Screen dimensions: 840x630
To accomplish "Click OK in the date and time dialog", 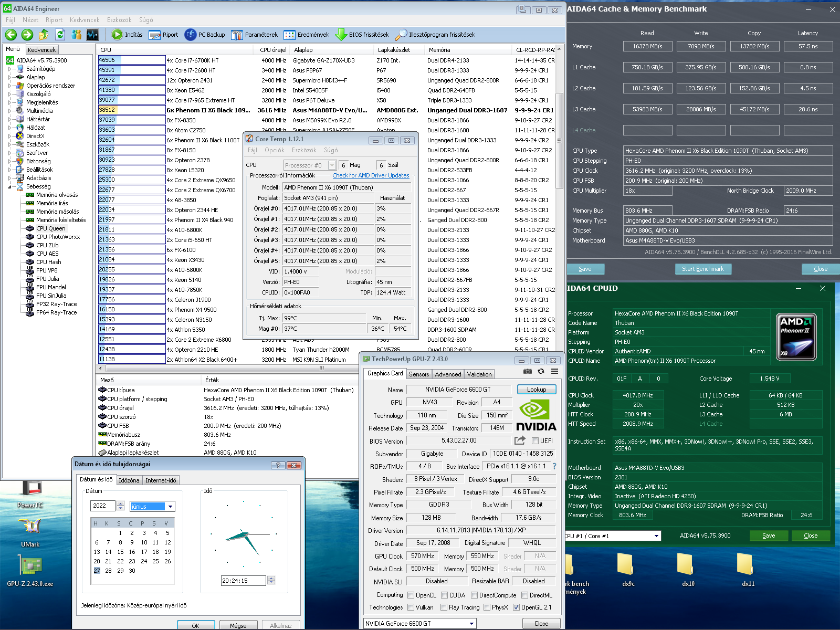I will pyautogui.click(x=196, y=625).
